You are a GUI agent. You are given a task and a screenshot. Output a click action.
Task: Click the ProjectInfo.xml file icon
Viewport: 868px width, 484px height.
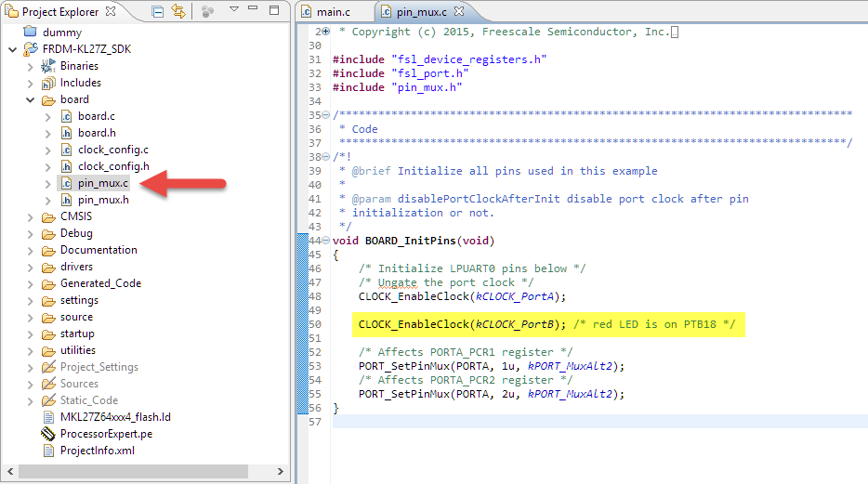pyautogui.click(x=48, y=451)
